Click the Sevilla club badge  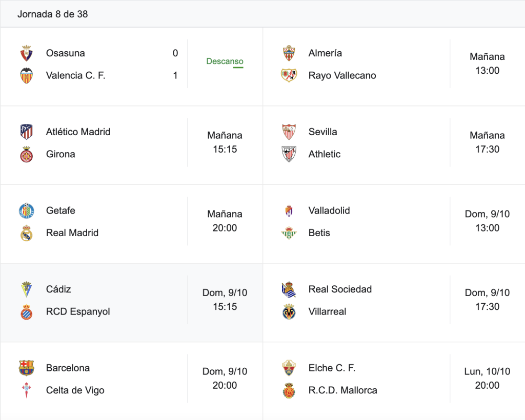coord(289,132)
